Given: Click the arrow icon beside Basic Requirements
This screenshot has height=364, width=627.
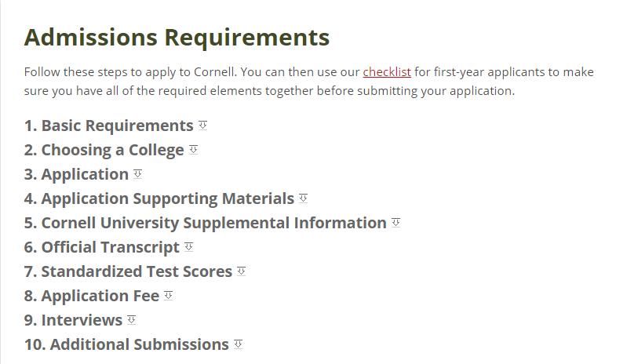Looking at the screenshot, I should tap(202, 126).
